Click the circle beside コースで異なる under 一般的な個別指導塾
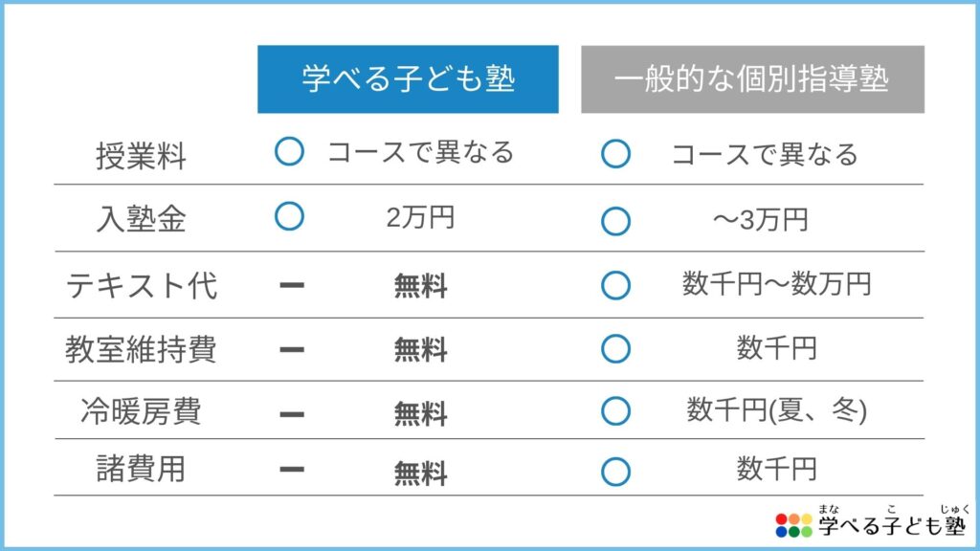 [615, 154]
